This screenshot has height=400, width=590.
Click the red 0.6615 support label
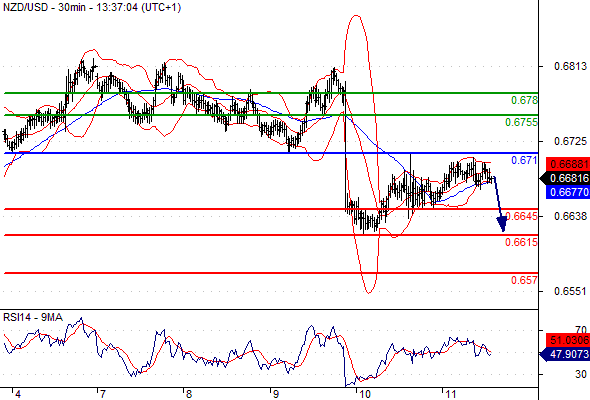click(521, 242)
